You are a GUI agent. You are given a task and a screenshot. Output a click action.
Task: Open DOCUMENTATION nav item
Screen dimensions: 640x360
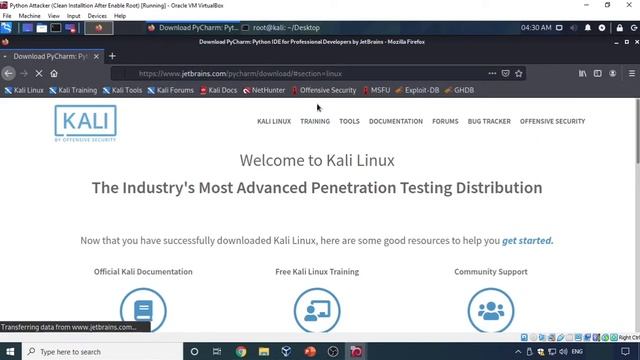pyautogui.click(x=396, y=121)
